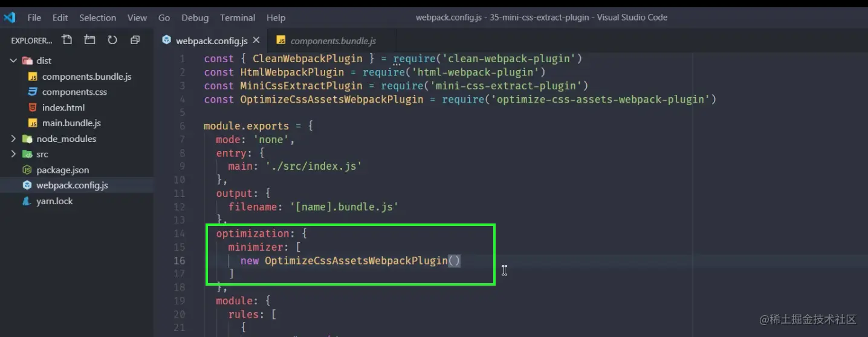Click the EXPLORER panel title

31,40
